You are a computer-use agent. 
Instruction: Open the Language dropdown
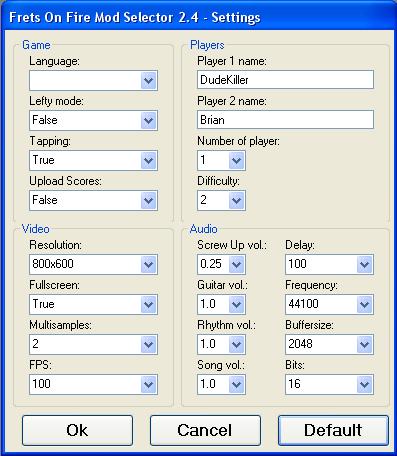click(x=93, y=80)
